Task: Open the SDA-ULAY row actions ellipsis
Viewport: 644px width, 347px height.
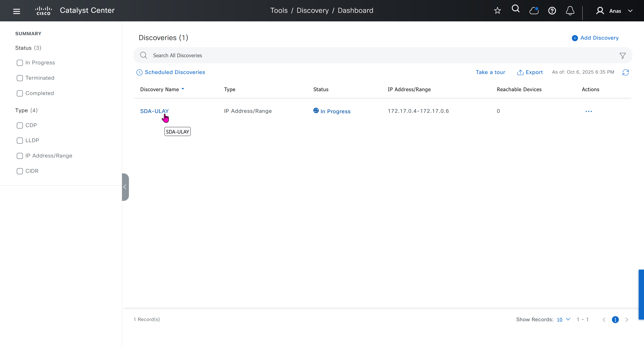Action: [x=588, y=111]
